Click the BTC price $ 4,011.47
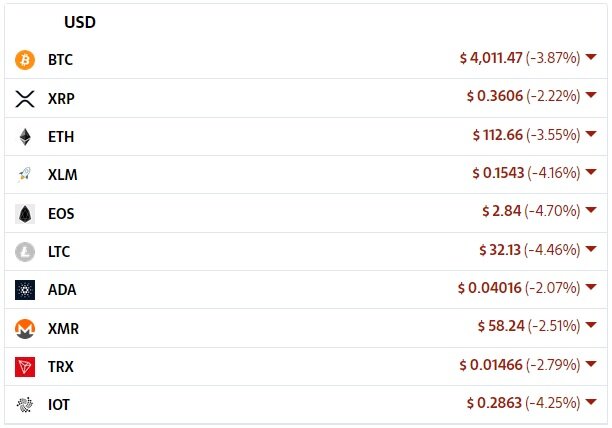 point(491,58)
